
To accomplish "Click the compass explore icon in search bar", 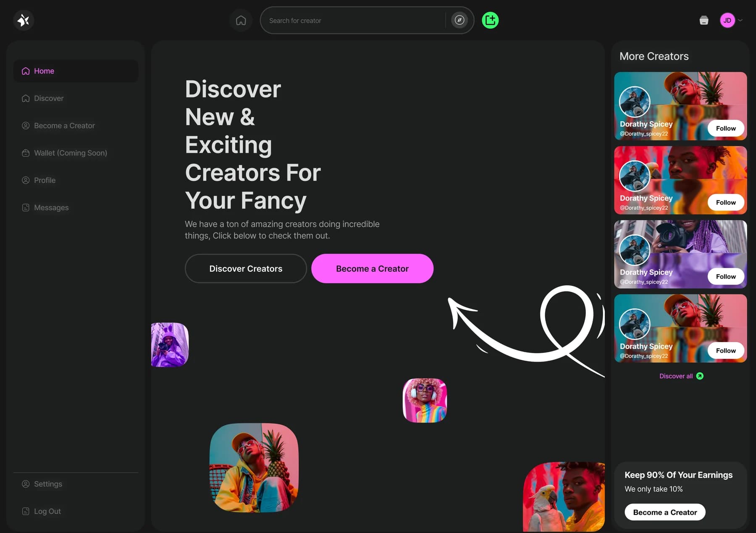I will (x=459, y=20).
